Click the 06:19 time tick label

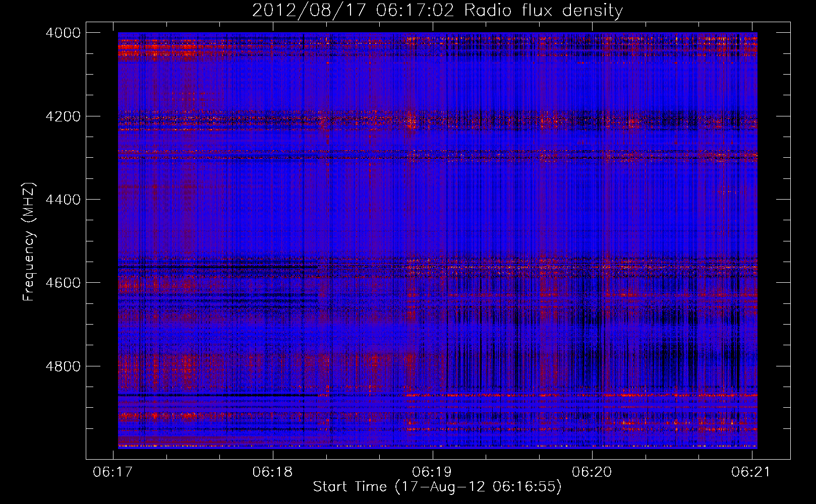(432, 472)
